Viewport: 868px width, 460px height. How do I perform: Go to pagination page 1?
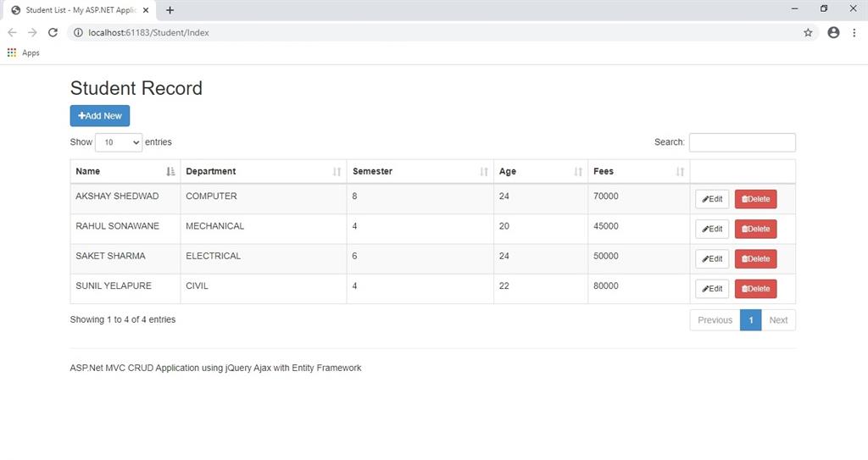pyautogui.click(x=750, y=320)
